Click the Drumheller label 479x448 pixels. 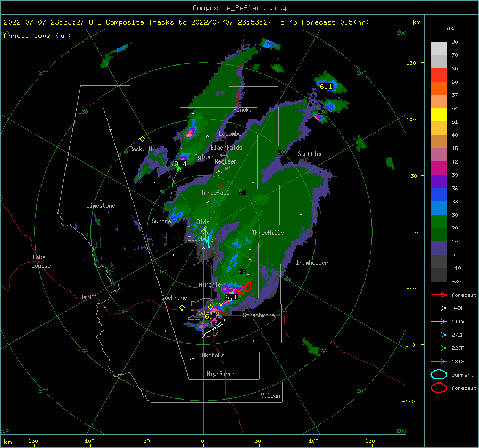click(312, 263)
